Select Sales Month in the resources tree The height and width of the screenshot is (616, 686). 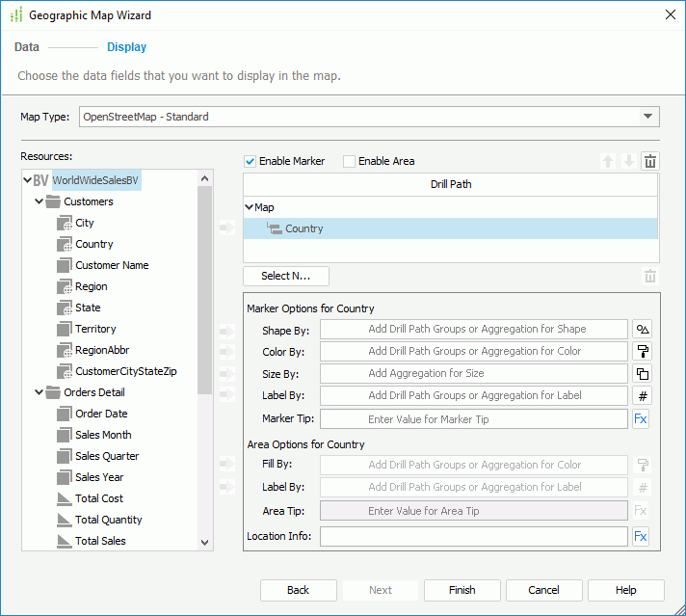pos(103,435)
